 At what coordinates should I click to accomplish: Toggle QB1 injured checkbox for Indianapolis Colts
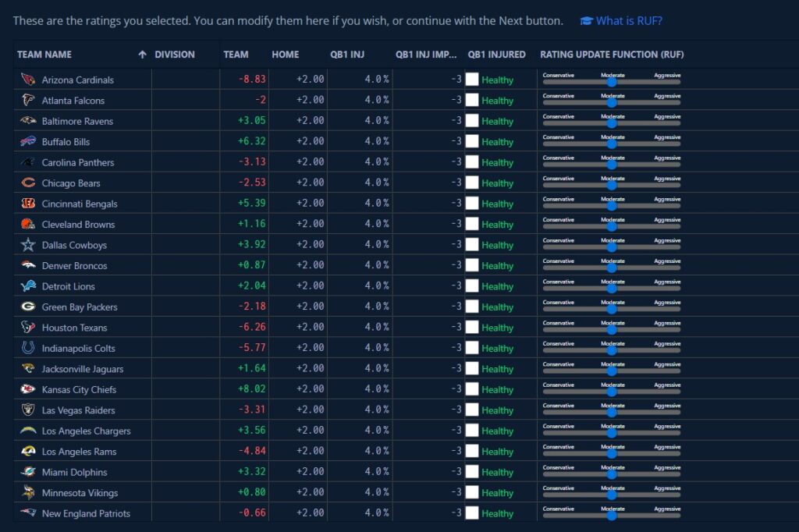click(472, 348)
